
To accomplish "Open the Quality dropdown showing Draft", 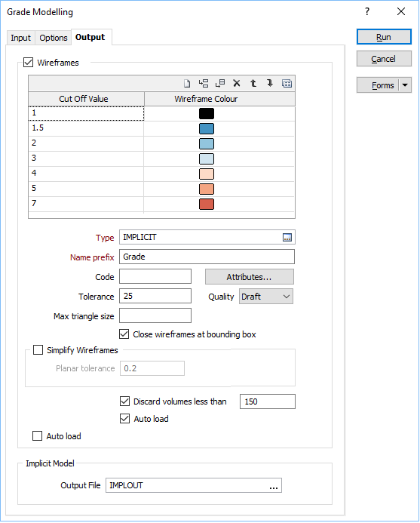I will (x=266, y=297).
